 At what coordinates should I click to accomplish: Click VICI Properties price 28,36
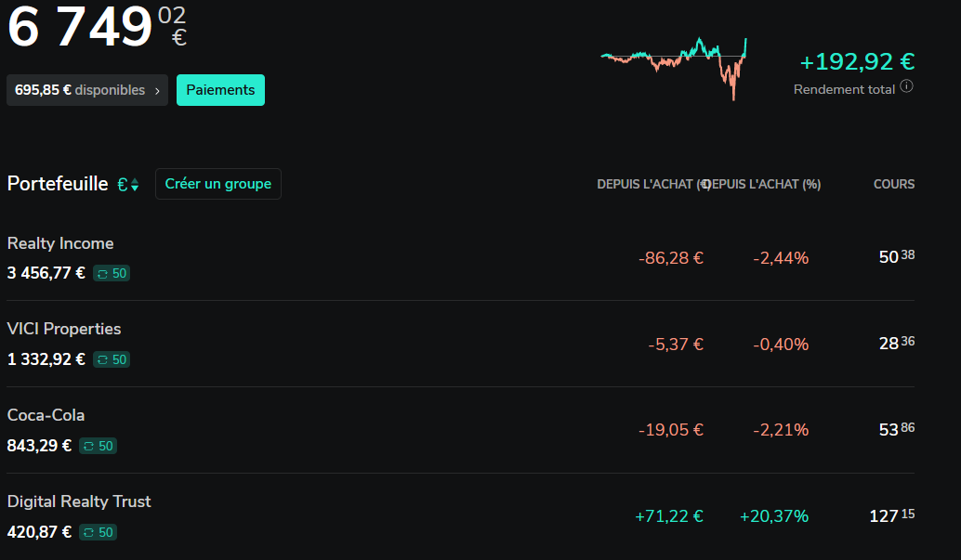(897, 343)
